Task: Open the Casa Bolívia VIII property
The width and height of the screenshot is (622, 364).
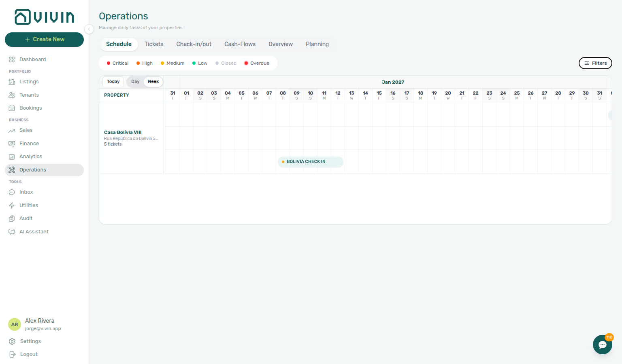Action: pyautogui.click(x=123, y=132)
